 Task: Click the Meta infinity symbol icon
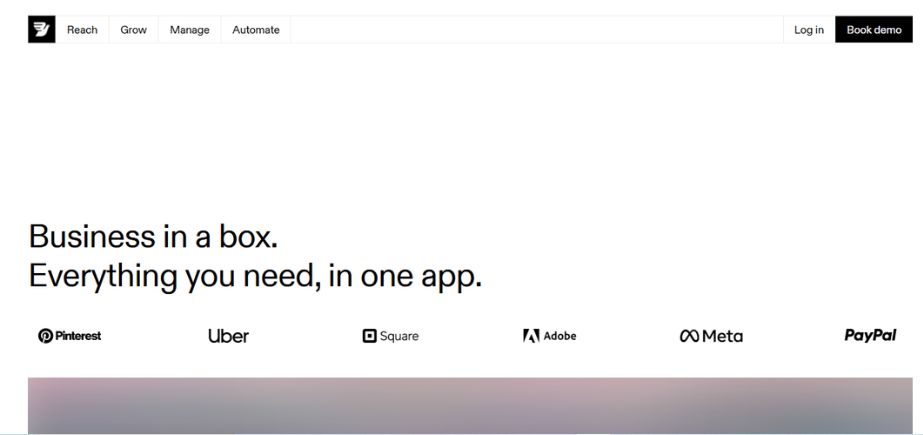click(x=689, y=336)
